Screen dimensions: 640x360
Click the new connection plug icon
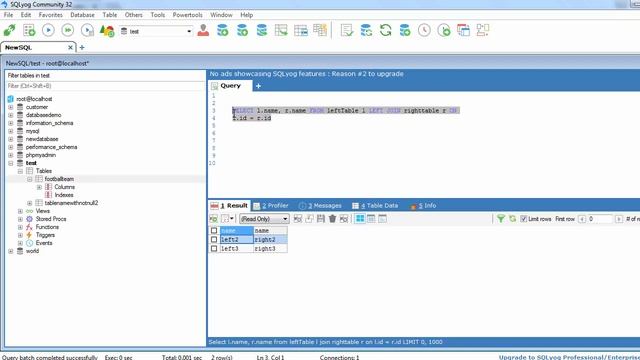pos(9,31)
